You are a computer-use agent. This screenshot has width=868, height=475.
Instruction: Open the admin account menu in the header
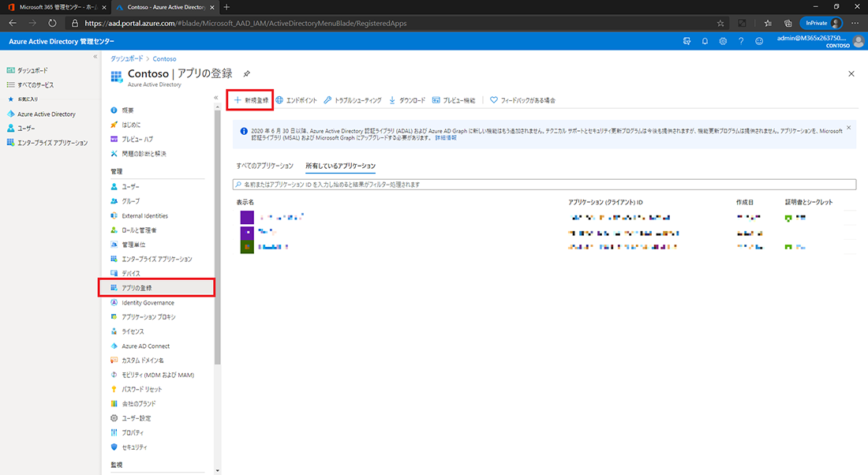(x=821, y=41)
